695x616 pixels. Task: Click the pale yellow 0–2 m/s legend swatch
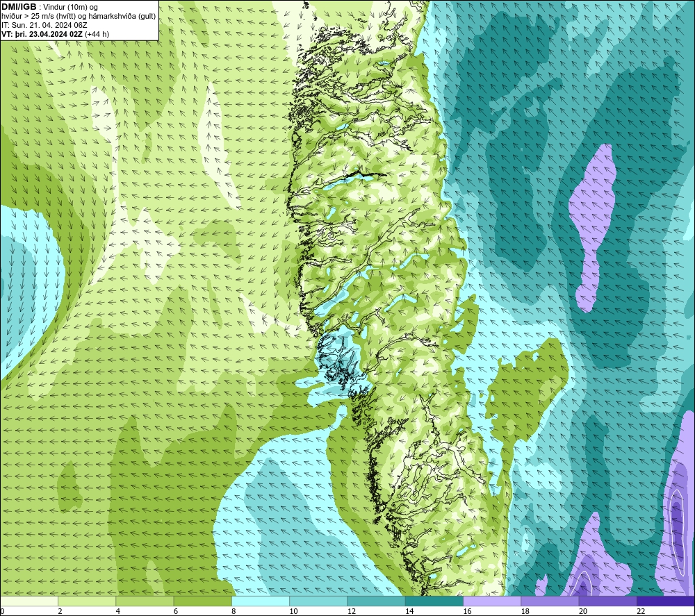pos(29,601)
